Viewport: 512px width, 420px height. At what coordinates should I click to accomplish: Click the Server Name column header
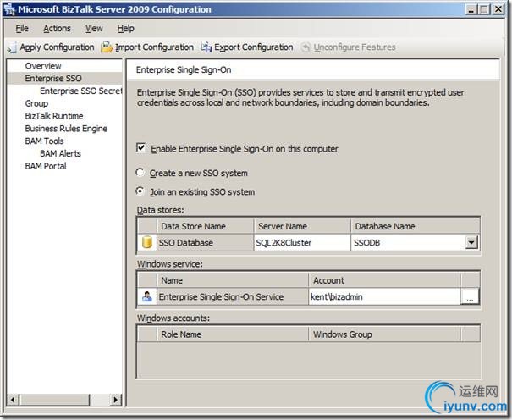click(302, 226)
